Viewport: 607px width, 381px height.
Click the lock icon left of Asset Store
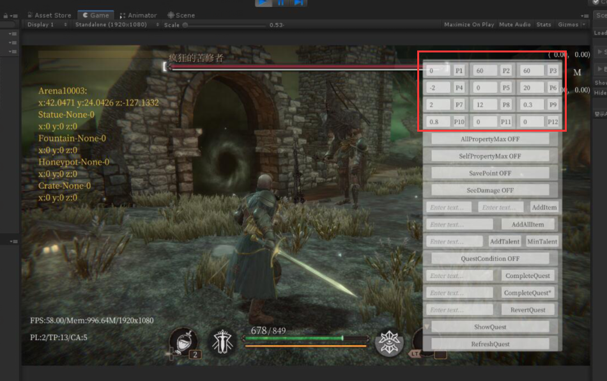pyautogui.click(x=5, y=16)
